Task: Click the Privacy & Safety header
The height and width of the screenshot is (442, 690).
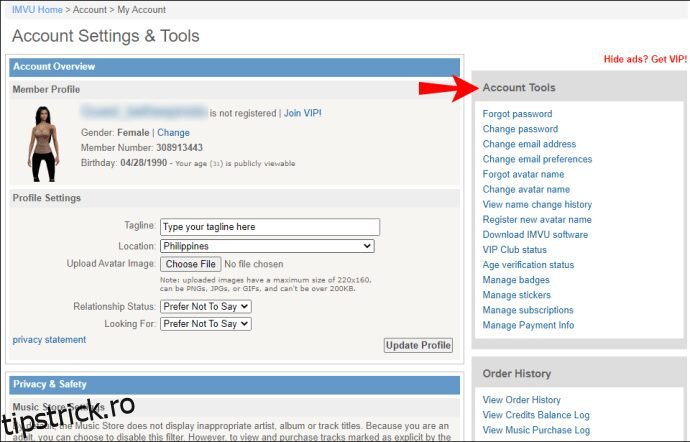Action: pyautogui.click(x=235, y=384)
